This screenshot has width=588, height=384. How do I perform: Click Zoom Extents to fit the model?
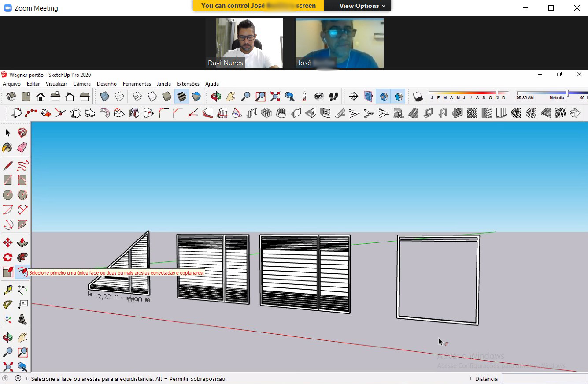(x=275, y=96)
